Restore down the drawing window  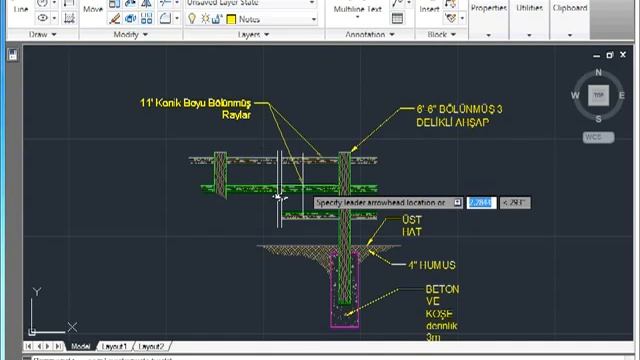(609, 55)
